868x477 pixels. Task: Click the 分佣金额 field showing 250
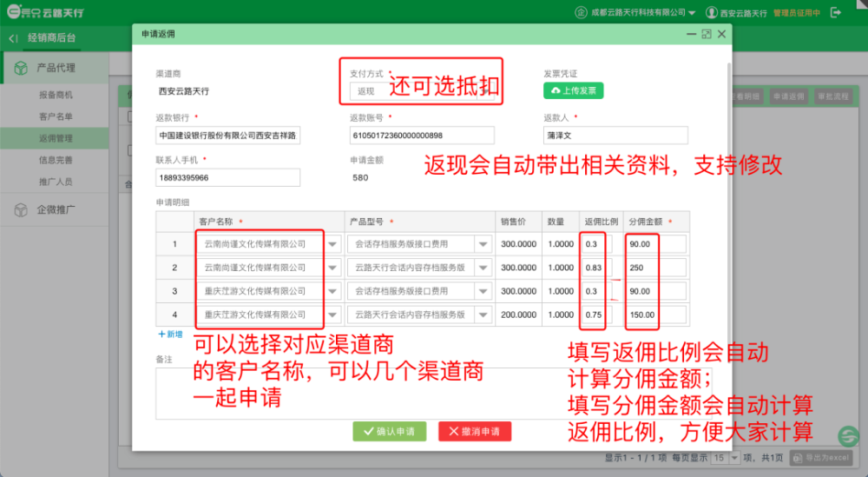coord(656,268)
